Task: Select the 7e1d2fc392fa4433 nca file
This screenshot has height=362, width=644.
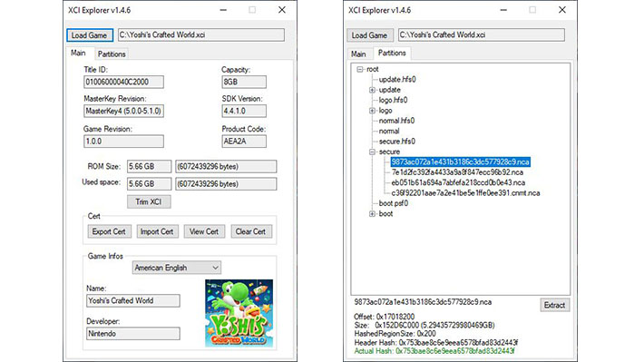Action: tap(457, 172)
